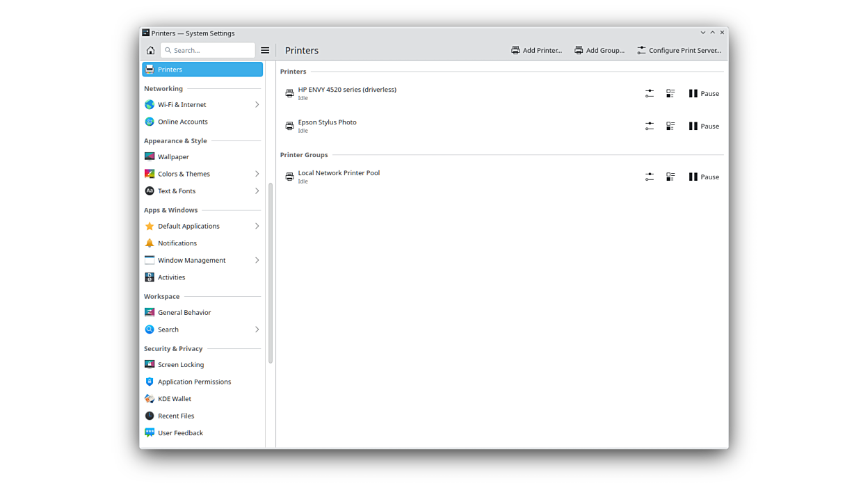Pause the HP ENVY 4520 printer
The image size is (868, 488).
click(704, 93)
